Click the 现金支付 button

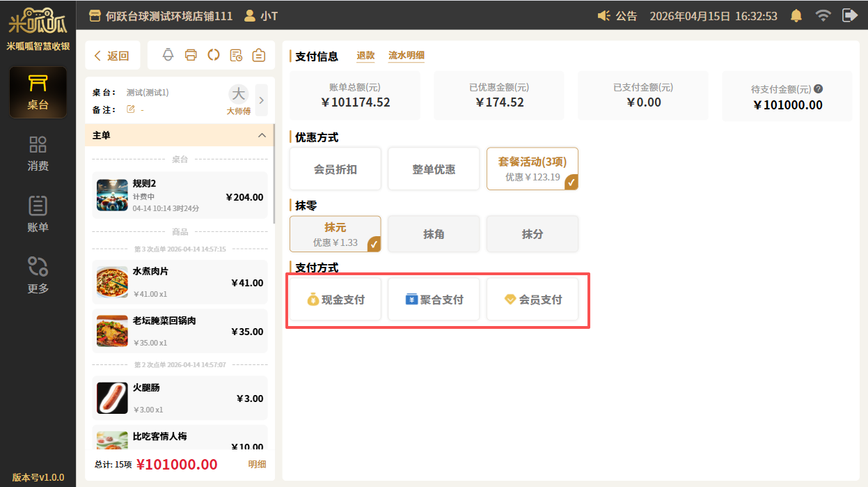[335, 300]
